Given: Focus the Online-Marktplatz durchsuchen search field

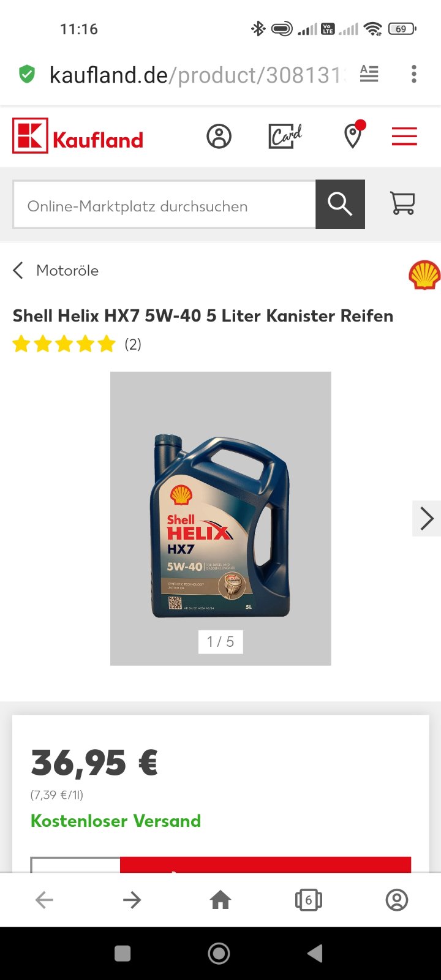Looking at the screenshot, I should (164, 205).
